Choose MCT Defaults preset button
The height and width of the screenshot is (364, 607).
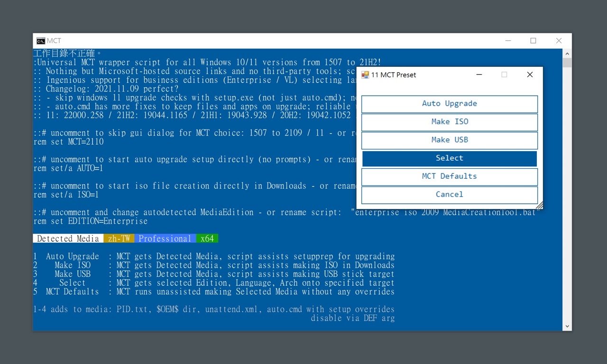click(450, 176)
